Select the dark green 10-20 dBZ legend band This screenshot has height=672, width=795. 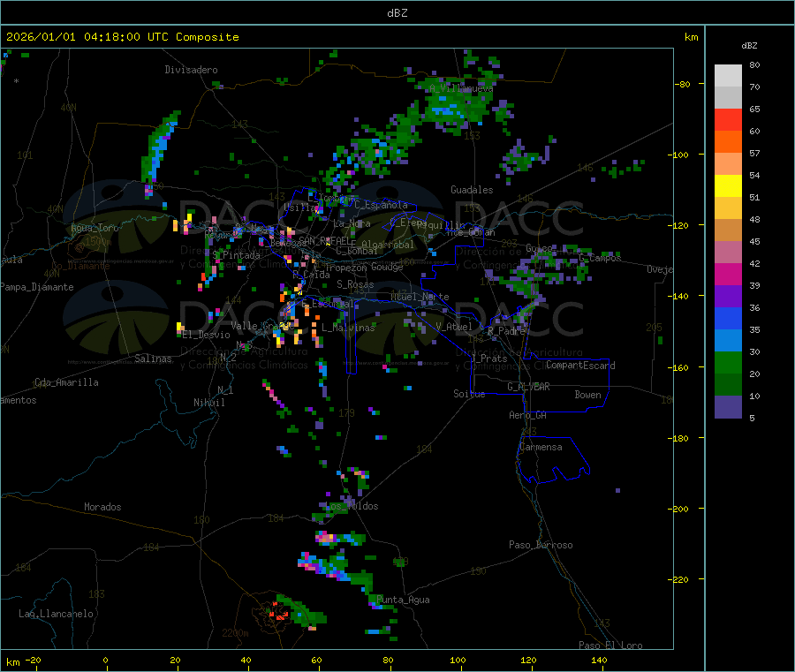click(728, 385)
